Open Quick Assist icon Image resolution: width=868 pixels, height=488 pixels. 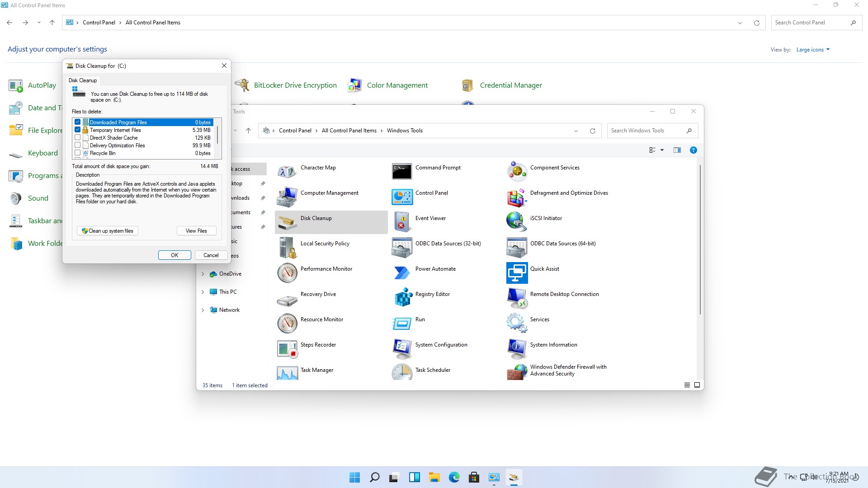click(517, 273)
